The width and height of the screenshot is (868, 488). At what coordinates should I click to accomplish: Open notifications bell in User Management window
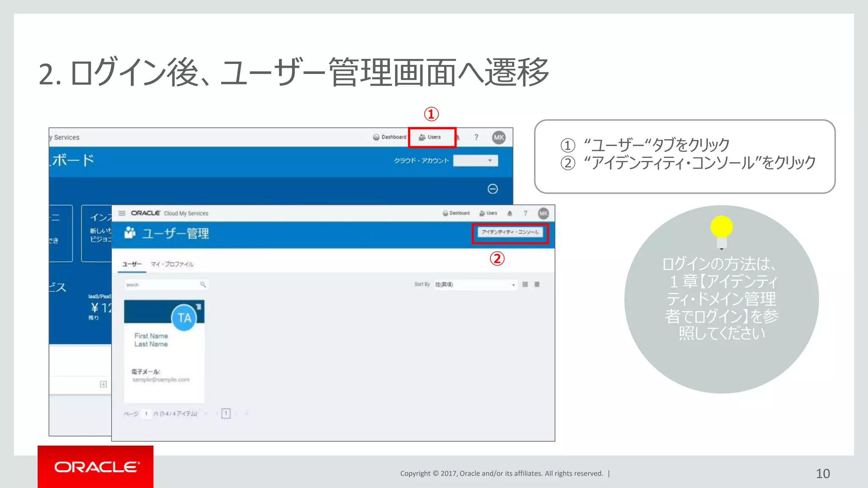[510, 213]
